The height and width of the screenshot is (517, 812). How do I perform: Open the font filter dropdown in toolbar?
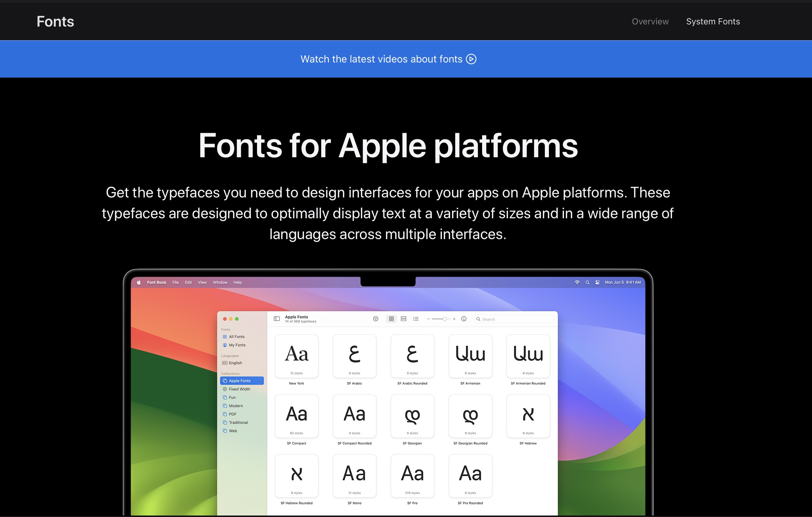click(375, 319)
